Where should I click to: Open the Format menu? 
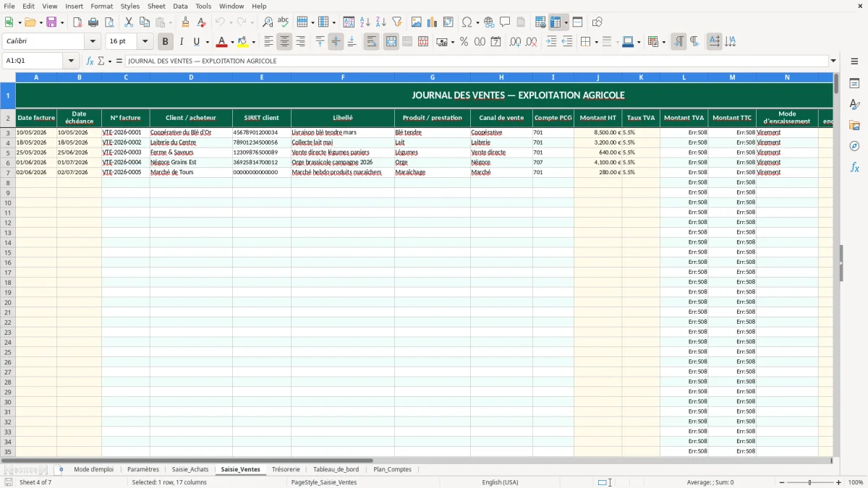(101, 6)
